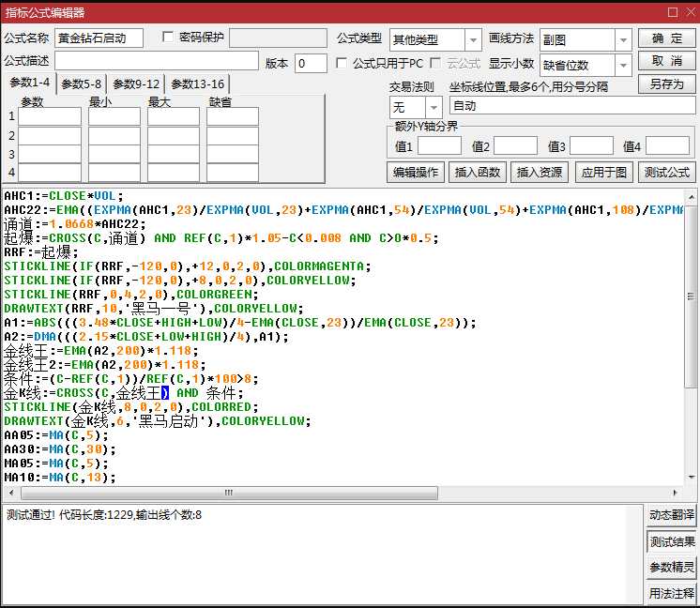
Task: Click the 插入资源 button
Action: [540, 173]
